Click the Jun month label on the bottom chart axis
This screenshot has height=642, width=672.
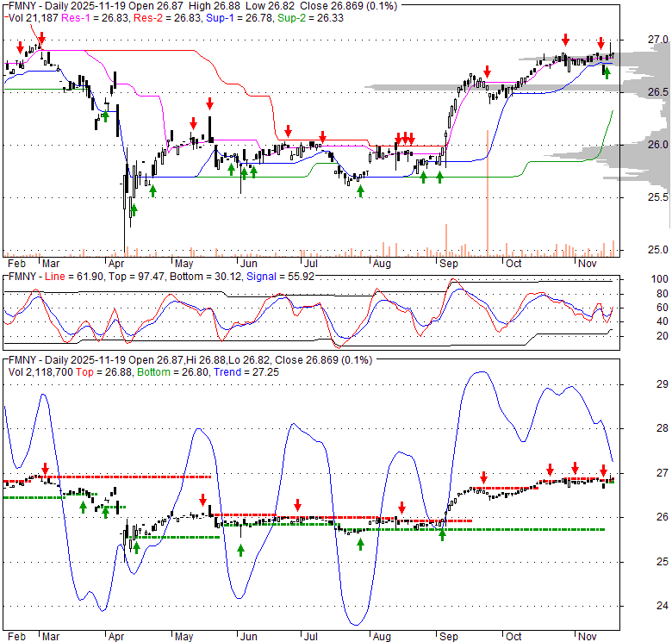(248, 636)
